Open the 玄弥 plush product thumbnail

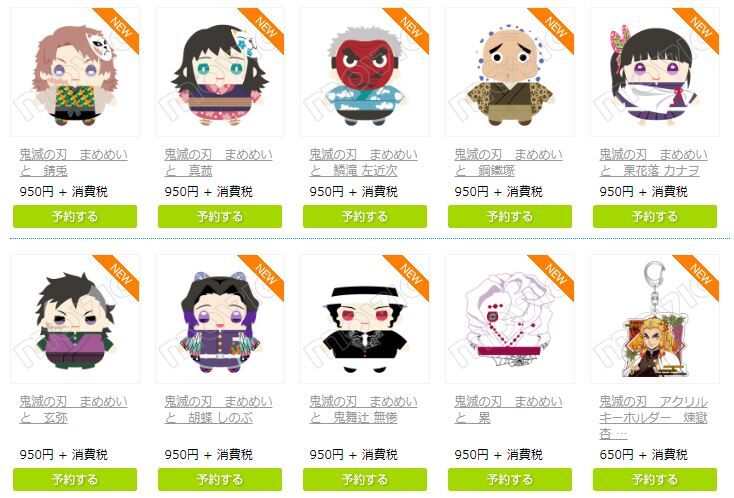[x=75, y=319]
